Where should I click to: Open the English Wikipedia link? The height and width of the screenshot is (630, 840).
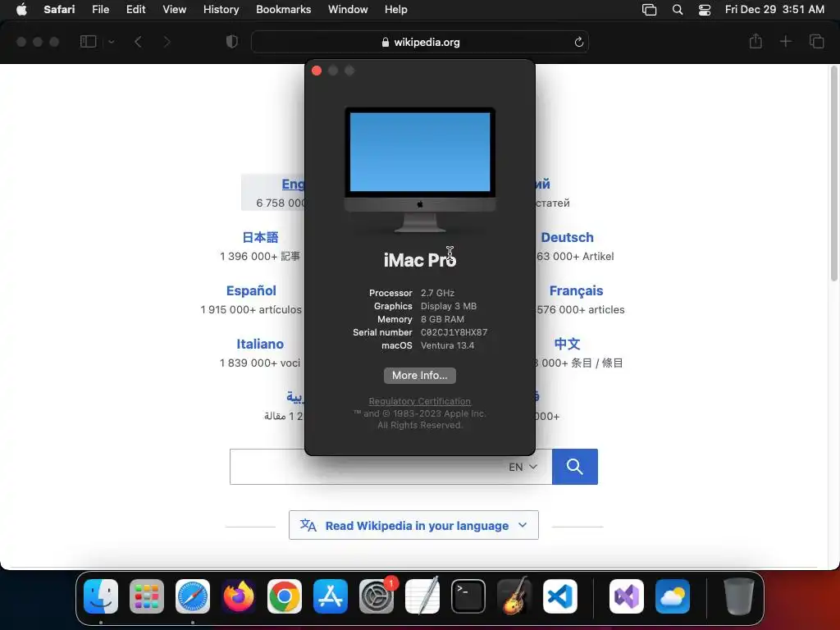tap(293, 184)
